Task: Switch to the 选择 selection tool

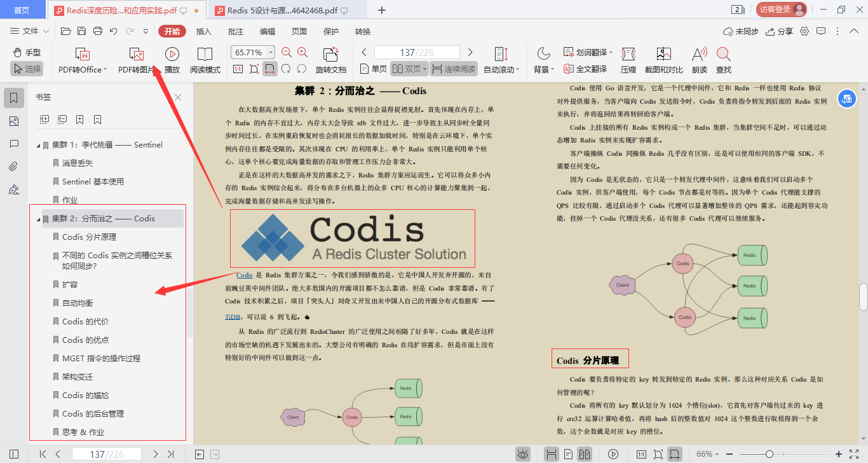Action: (26, 69)
